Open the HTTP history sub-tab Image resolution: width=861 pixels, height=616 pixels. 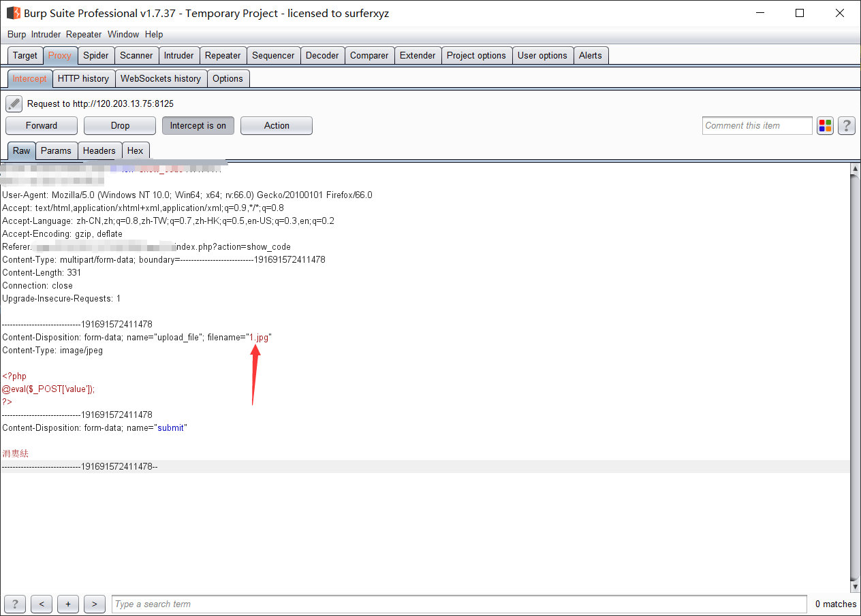click(83, 79)
